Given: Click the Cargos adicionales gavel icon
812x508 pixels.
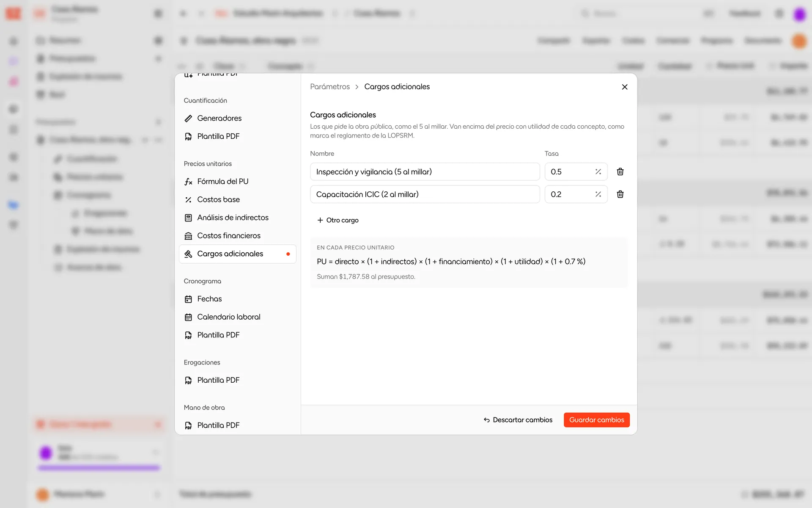Looking at the screenshot, I should click(188, 254).
